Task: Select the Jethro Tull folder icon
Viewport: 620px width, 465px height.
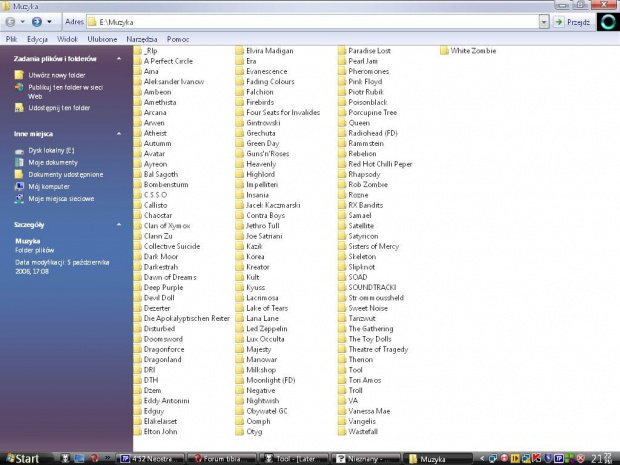Action: pos(240,225)
